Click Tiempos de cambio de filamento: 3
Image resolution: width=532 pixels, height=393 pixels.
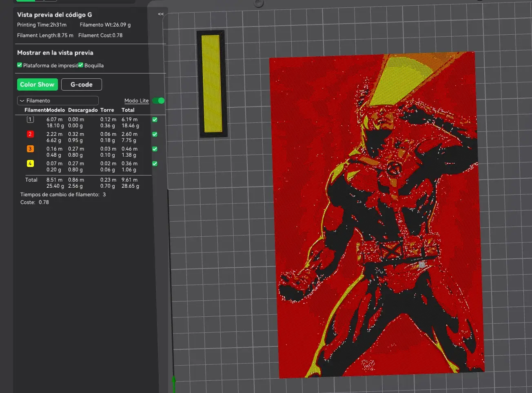[x=63, y=195]
